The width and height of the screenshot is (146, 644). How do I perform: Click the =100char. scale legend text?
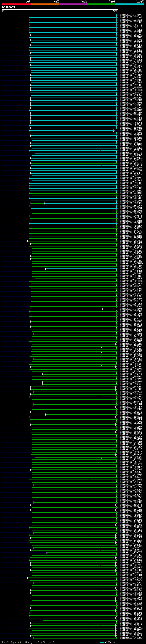point(111,642)
